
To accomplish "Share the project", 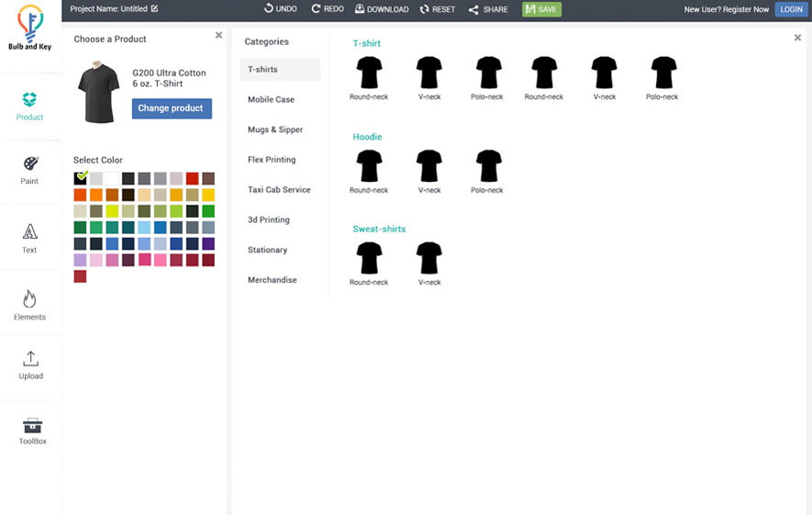I will (x=488, y=9).
